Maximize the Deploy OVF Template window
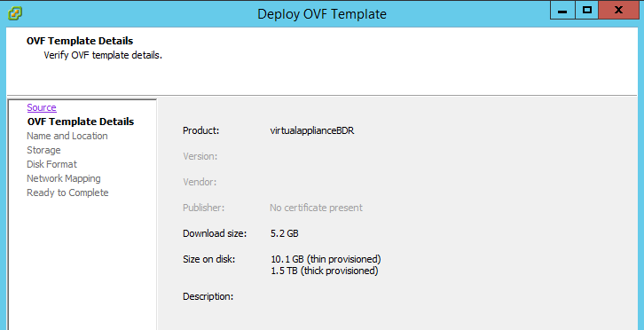The image size is (644, 330). 587,11
